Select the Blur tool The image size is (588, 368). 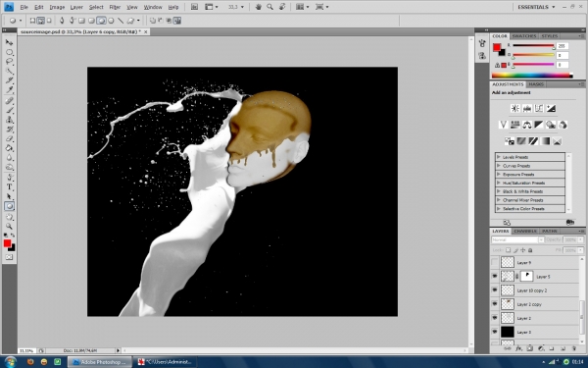coord(10,158)
